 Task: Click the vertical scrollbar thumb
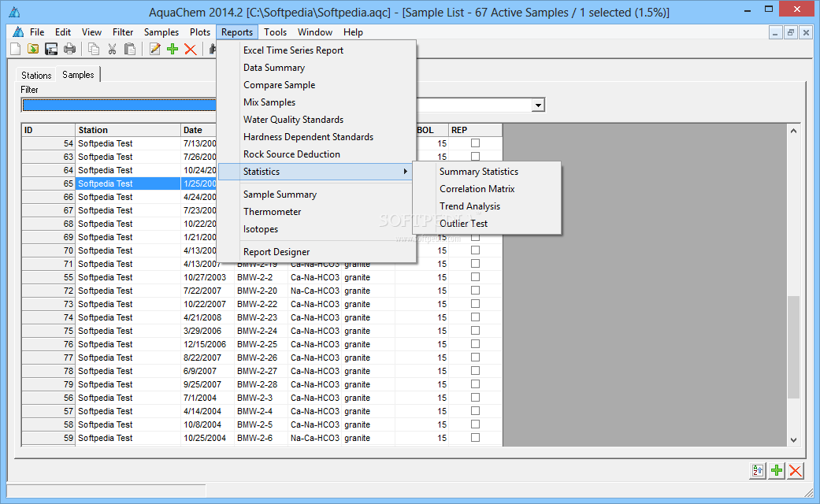coord(793,347)
